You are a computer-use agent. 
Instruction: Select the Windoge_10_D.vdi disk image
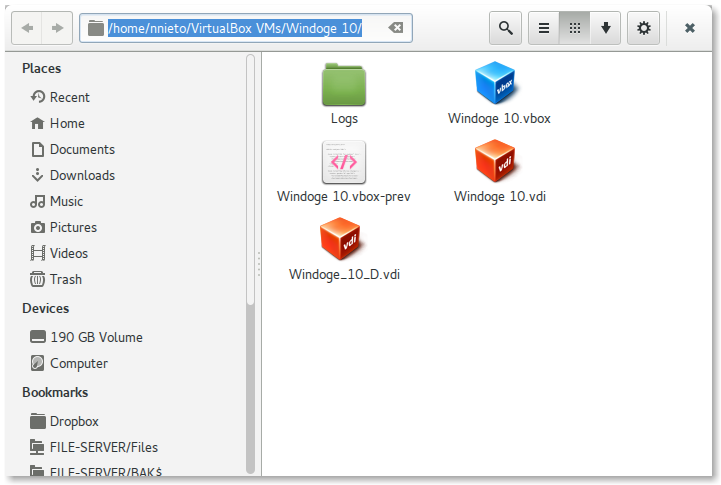[344, 241]
